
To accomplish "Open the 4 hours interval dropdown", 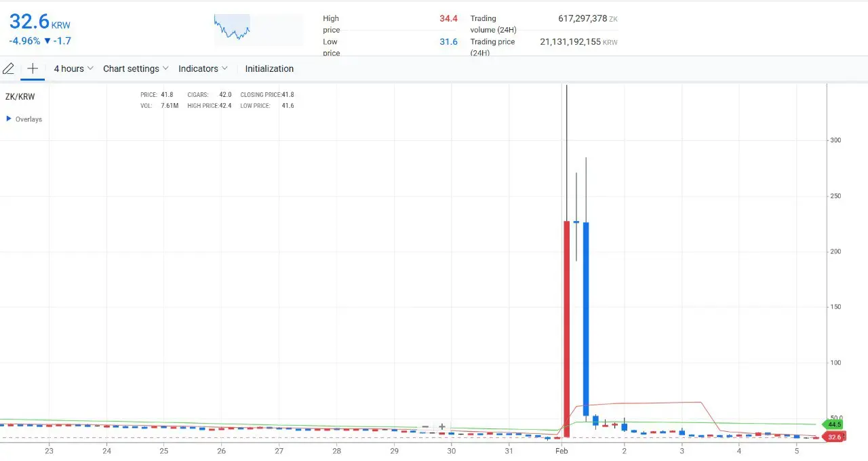I will [x=73, y=68].
